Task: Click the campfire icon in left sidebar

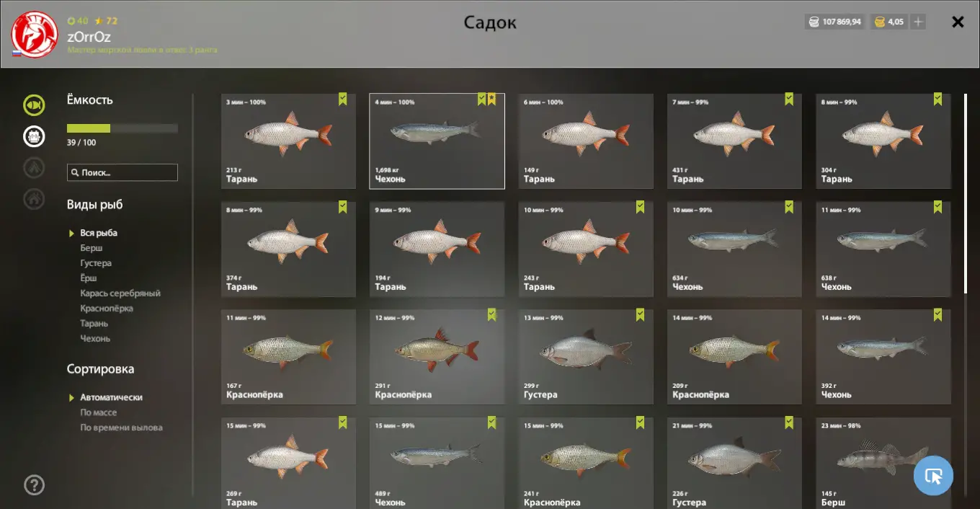Action: [34, 167]
